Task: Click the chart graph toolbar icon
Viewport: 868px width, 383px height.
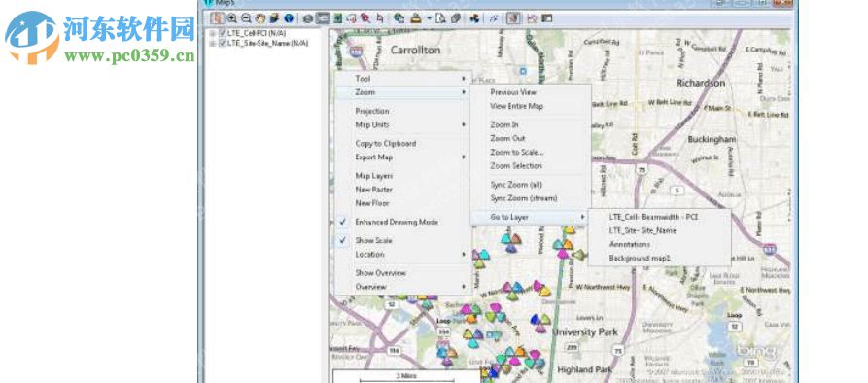Action: pos(532,18)
